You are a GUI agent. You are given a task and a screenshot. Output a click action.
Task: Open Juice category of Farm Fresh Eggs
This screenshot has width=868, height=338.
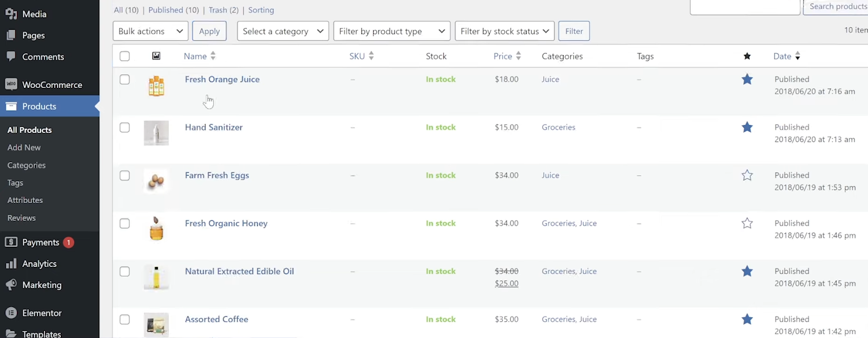[550, 175]
